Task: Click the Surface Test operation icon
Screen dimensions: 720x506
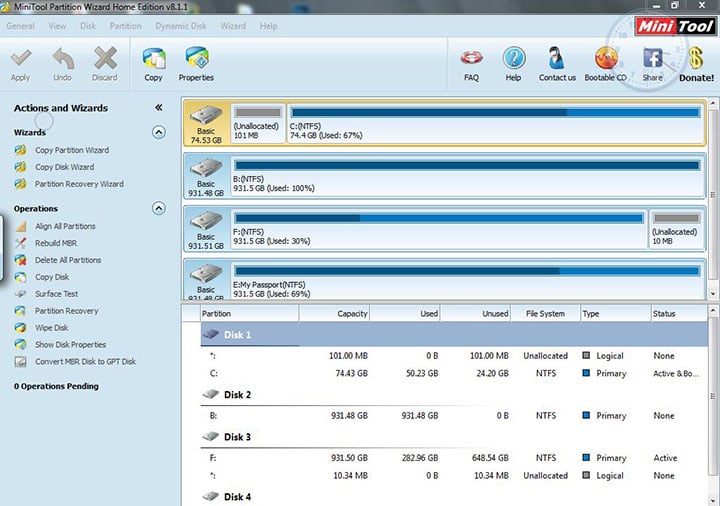Action: click(20, 294)
